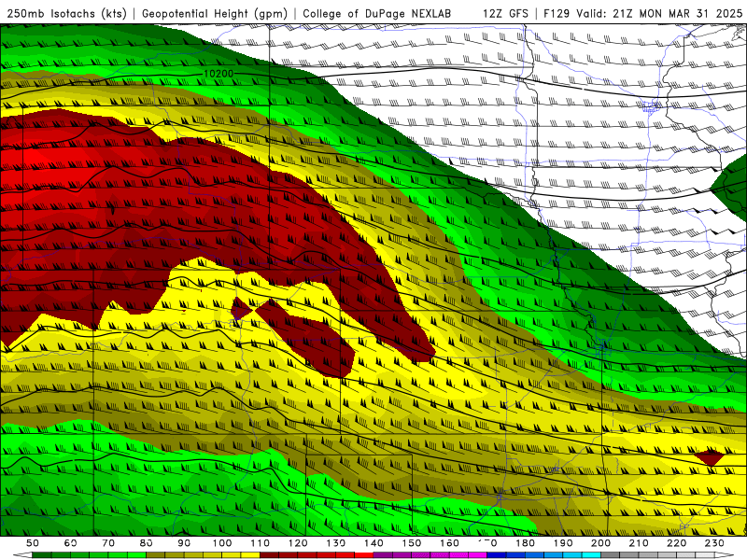Click the '50' value on the color scale
The width and height of the screenshot is (747, 560).
tap(33, 543)
